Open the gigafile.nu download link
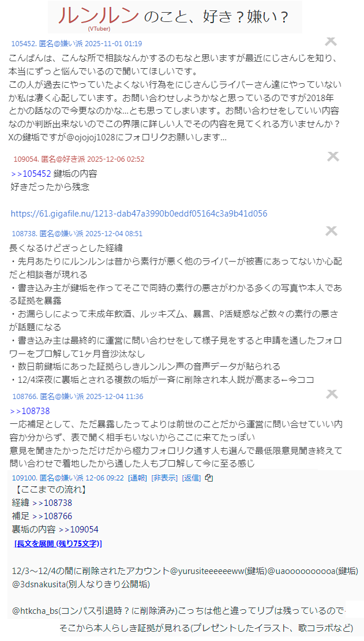This screenshot has width=364, height=641. [x=139, y=214]
